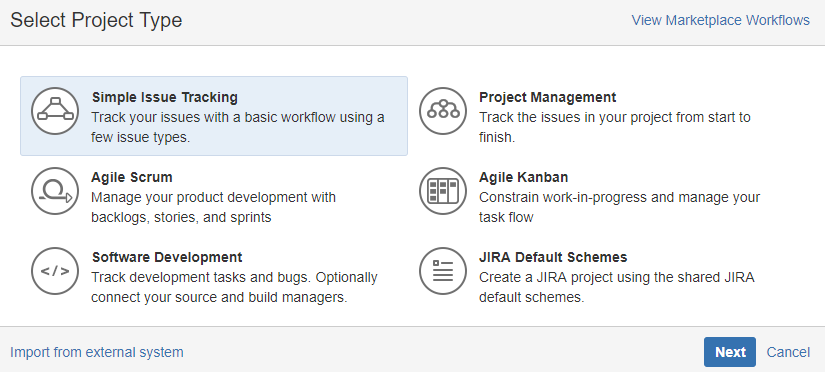Pick the Agile Scrum loop icon

[55, 191]
